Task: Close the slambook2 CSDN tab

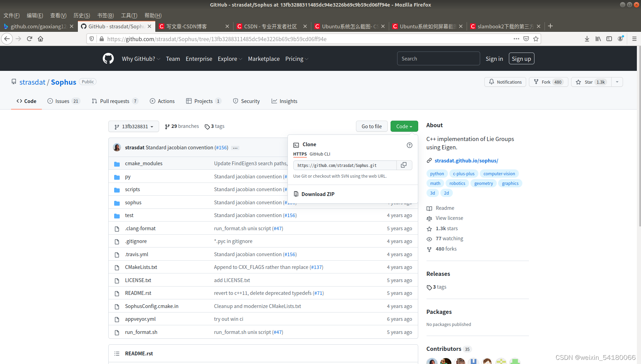Action: pos(539,26)
